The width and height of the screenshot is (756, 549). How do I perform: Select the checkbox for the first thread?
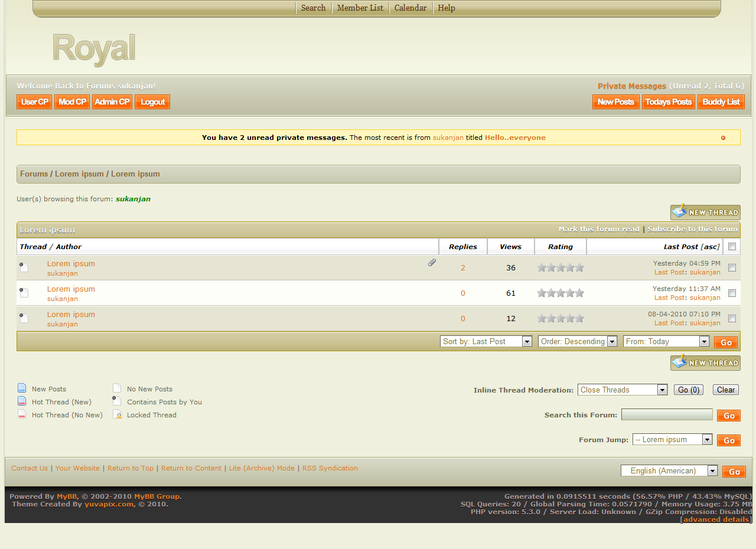[x=732, y=267]
